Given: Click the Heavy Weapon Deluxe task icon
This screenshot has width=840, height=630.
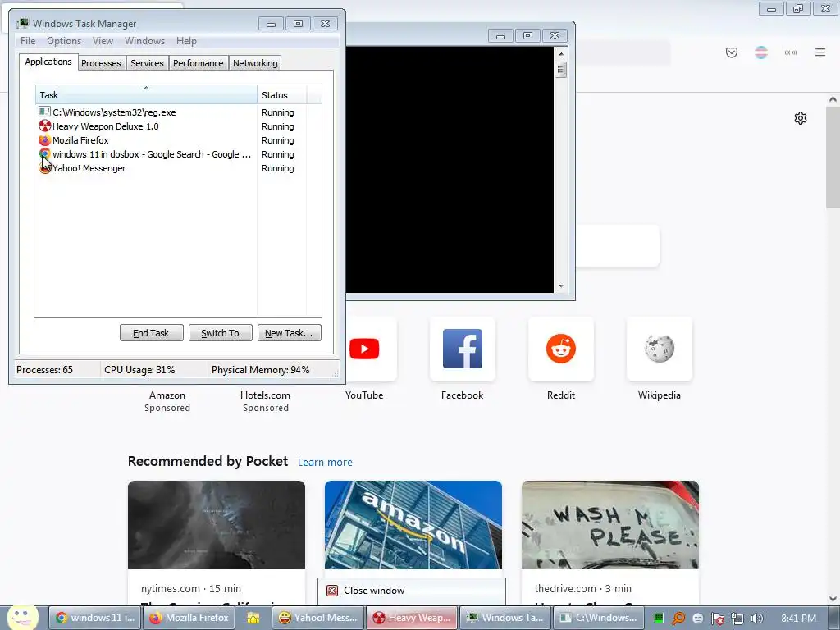Looking at the screenshot, I should point(45,126).
